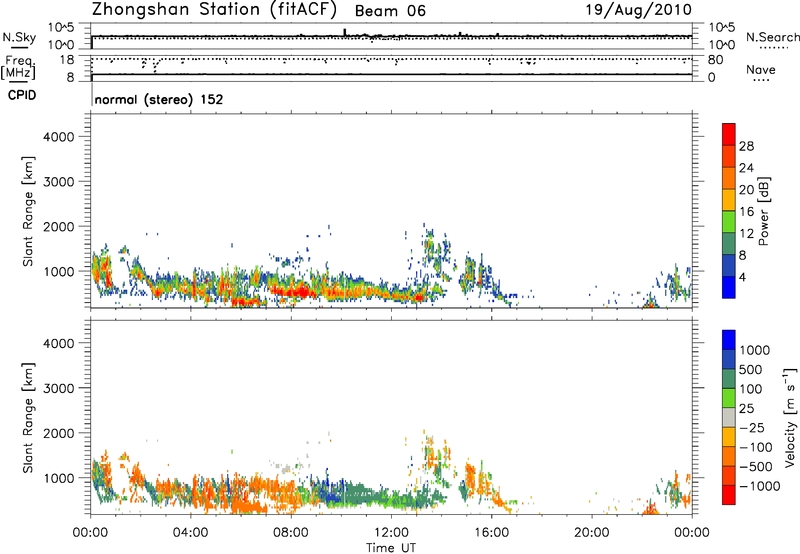800x554 pixels.
Task: Click the '3000' tick in the velocity panel
Action: point(59,388)
